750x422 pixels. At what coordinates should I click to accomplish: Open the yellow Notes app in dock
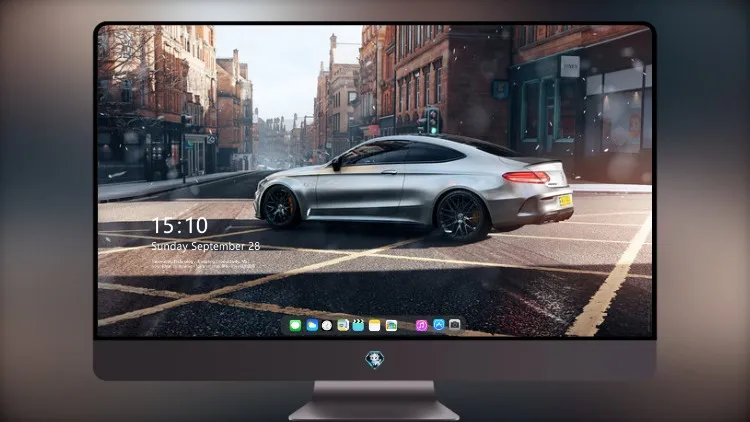pos(375,325)
